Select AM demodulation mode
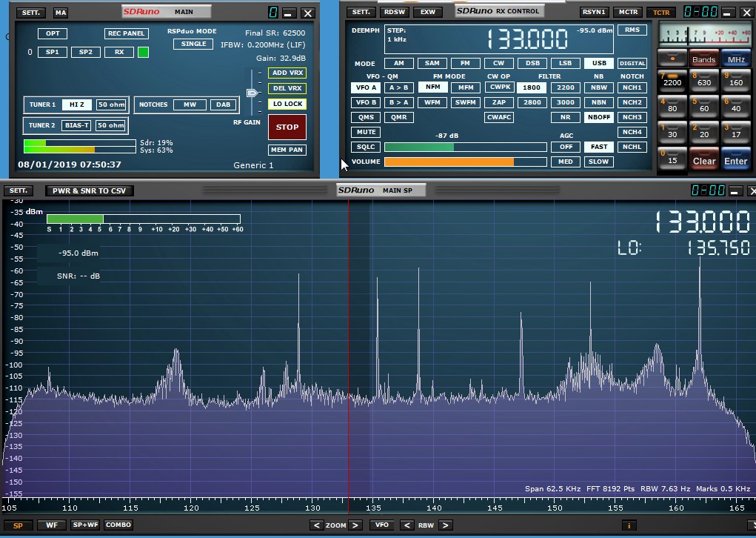 pos(398,63)
